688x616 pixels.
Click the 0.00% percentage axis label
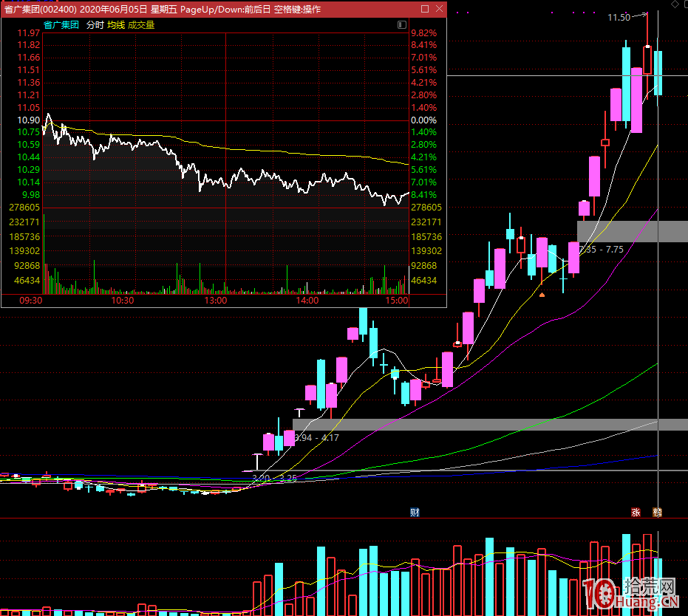point(424,120)
